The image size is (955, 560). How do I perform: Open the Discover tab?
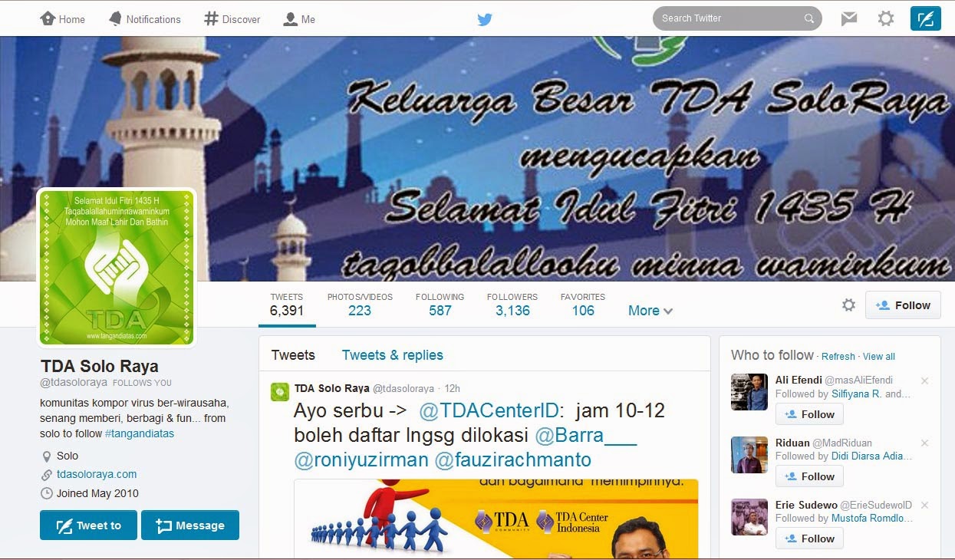point(232,19)
